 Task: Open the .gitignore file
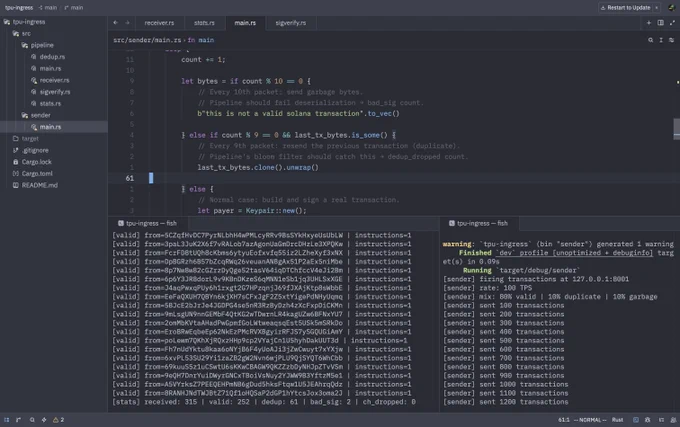click(x=54, y=150)
